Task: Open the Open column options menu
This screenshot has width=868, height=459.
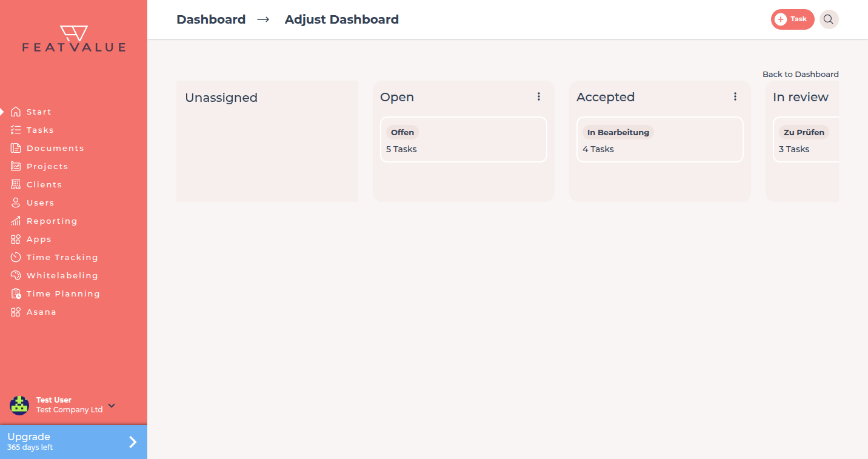Action: click(538, 96)
